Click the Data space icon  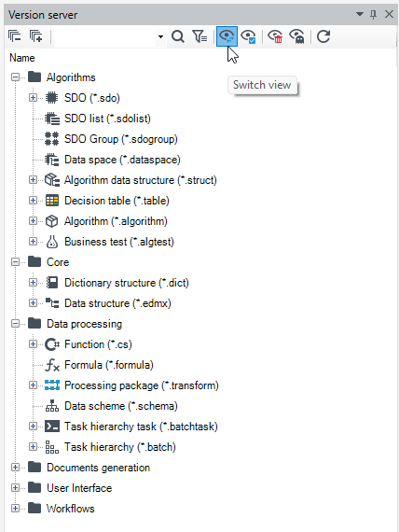point(52,160)
